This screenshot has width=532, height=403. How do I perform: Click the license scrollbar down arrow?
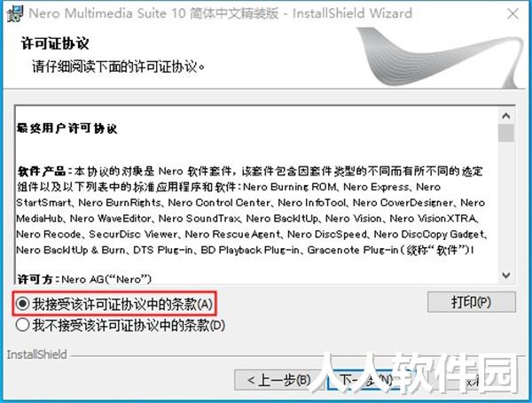(506, 275)
